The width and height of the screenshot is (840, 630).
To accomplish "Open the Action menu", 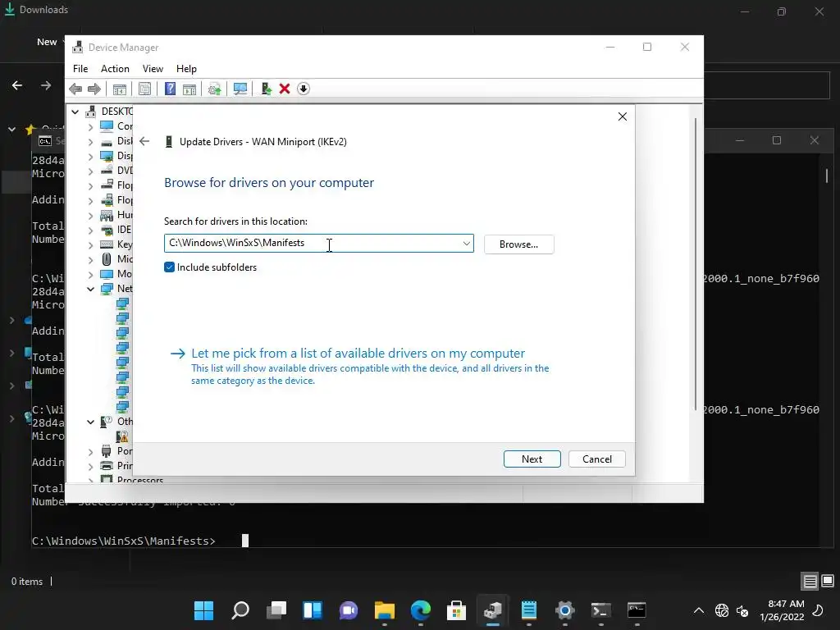I will coord(115,69).
